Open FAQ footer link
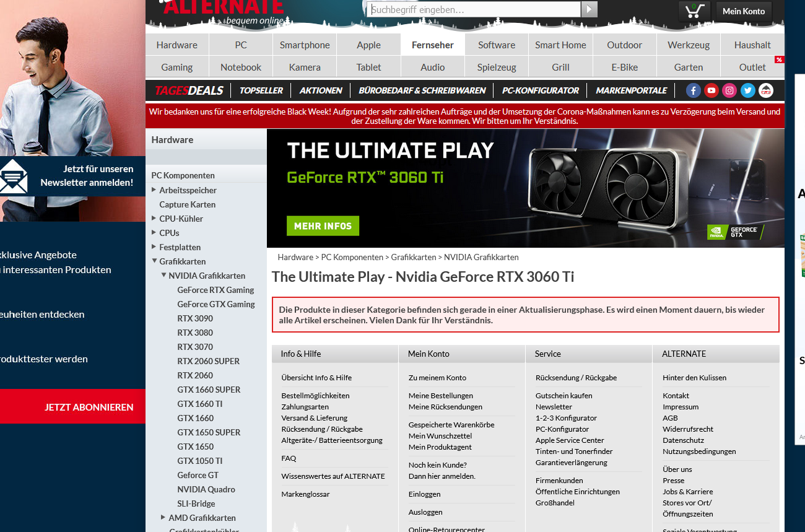The image size is (805, 532). coord(289,458)
